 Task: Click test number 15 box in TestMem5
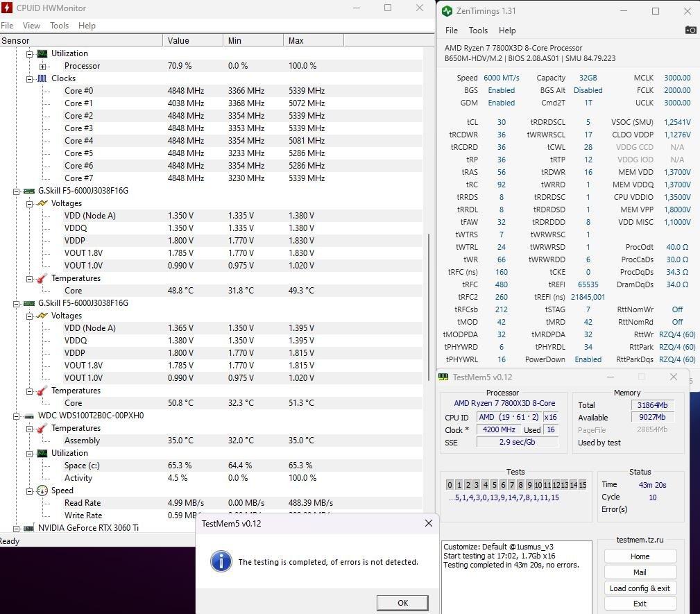(583, 484)
